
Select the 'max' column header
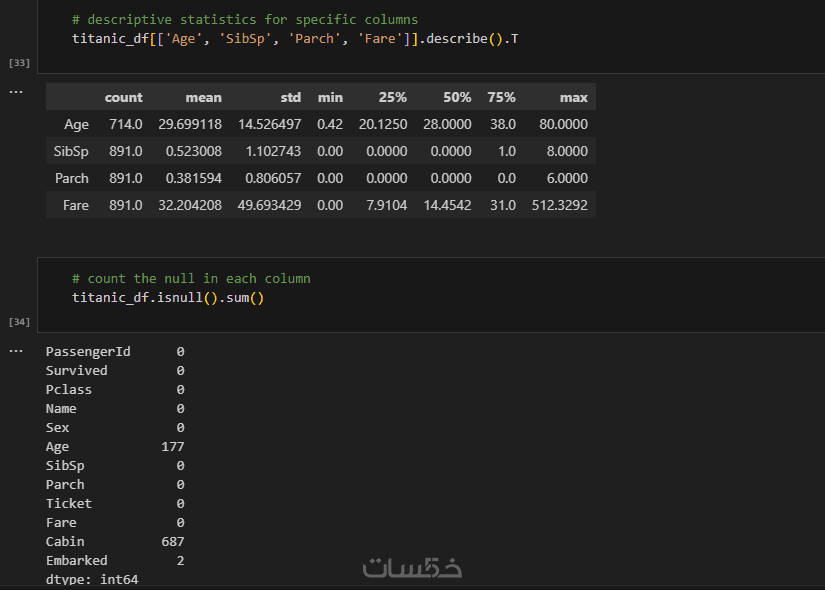click(x=573, y=97)
